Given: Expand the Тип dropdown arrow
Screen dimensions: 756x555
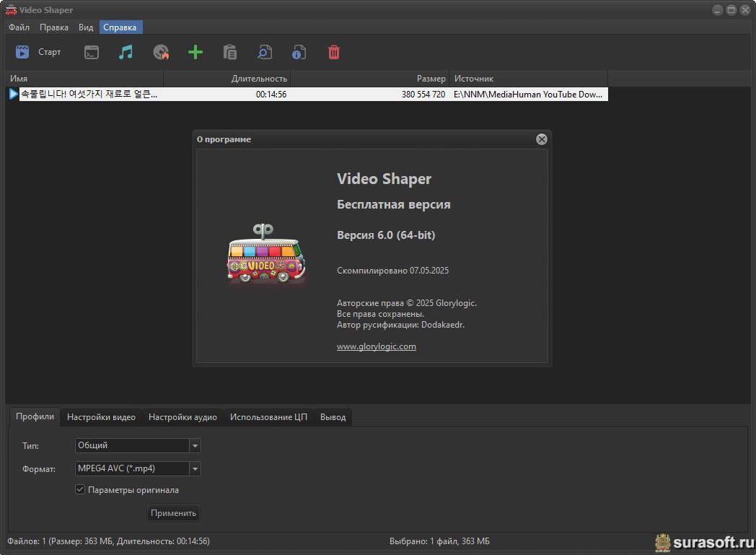Looking at the screenshot, I should pos(195,445).
